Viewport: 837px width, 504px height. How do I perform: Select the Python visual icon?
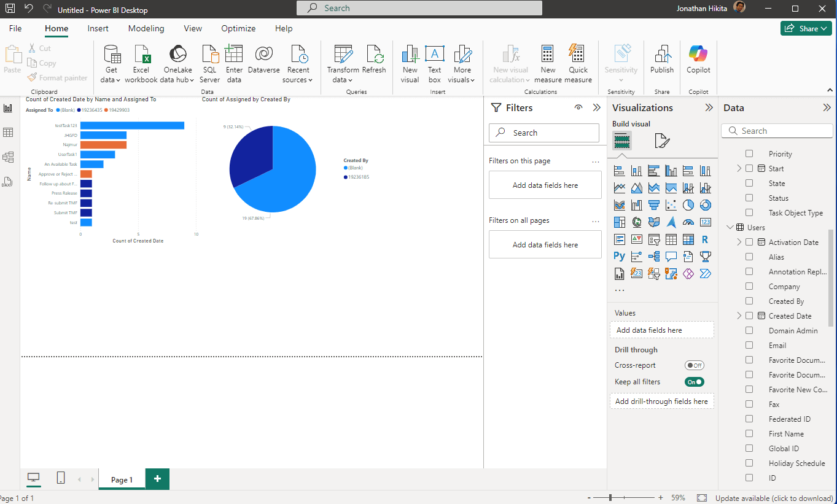[619, 256]
